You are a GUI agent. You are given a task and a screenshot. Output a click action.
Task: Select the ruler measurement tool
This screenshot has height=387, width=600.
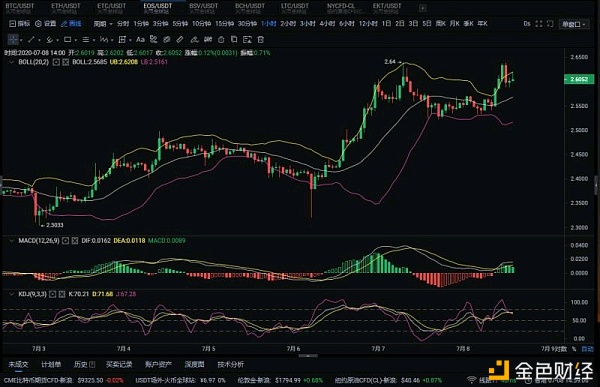click(180, 39)
